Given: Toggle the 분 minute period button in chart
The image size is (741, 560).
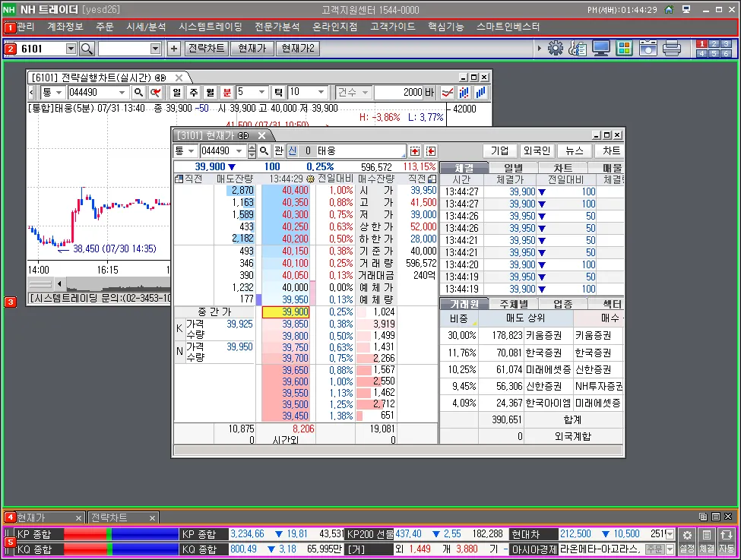Looking at the screenshot, I should coord(227,92).
